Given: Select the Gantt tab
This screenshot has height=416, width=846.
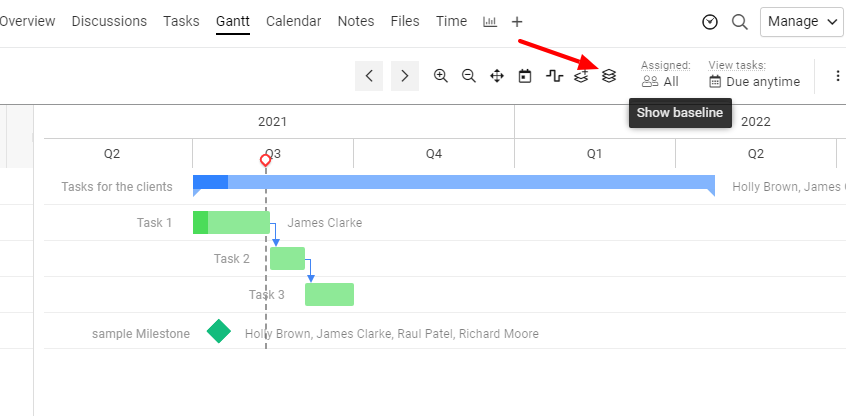Looking at the screenshot, I should point(233,22).
